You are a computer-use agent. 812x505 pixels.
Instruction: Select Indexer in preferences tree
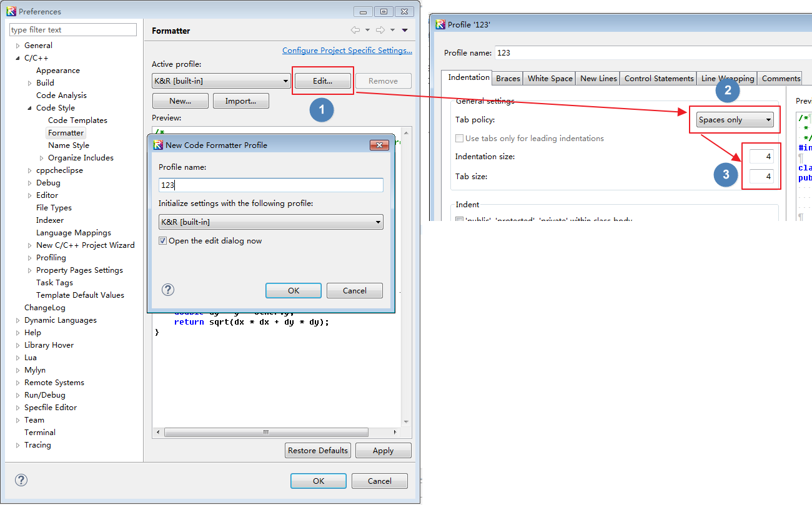50,220
